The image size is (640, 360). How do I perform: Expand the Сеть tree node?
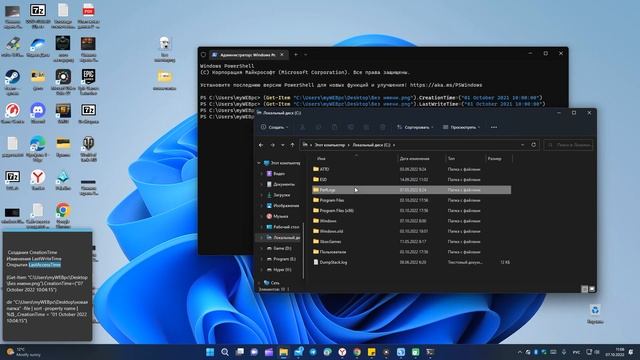pyautogui.click(x=259, y=282)
